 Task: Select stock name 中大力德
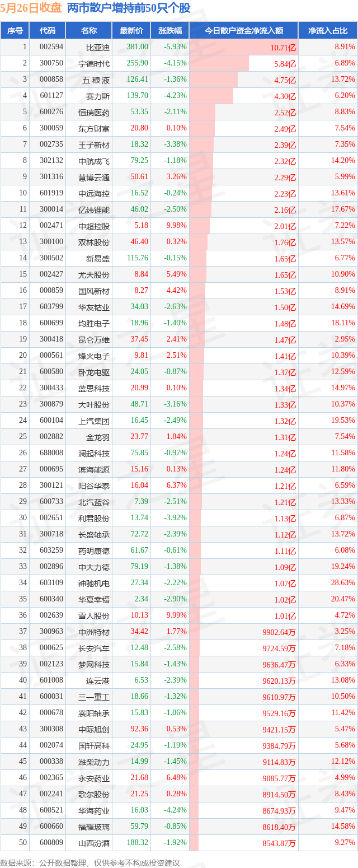[94, 567]
